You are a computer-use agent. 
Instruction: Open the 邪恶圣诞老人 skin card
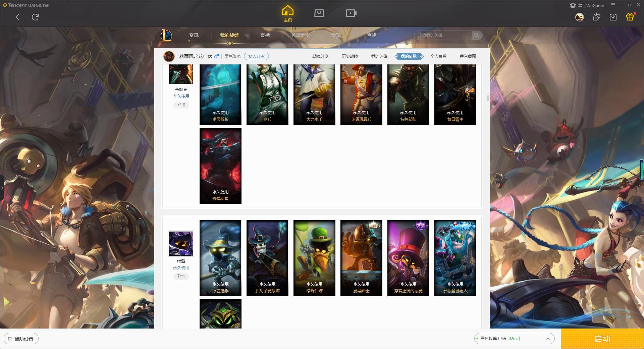[455, 258]
